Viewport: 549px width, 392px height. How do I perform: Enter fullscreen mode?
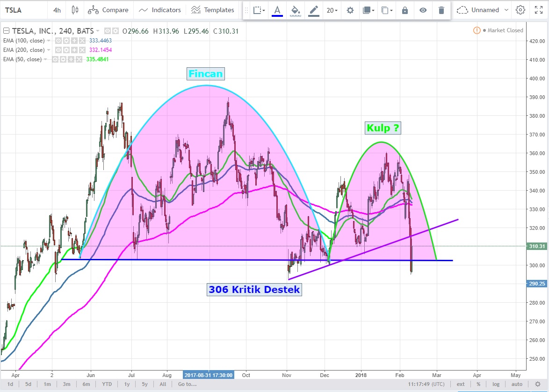tap(538, 10)
